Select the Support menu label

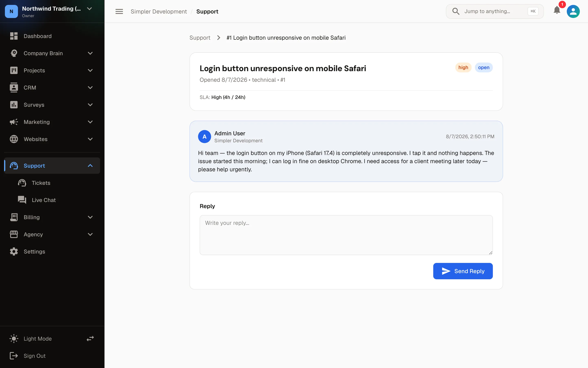pyautogui.click(x=34, y=166)
